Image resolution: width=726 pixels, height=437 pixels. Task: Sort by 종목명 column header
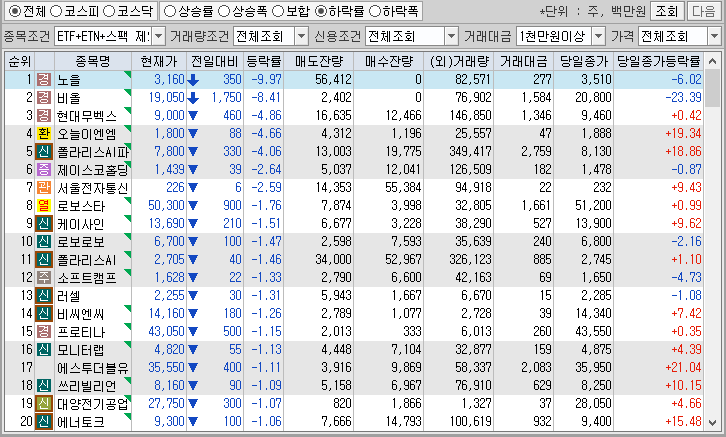point(93,61)
